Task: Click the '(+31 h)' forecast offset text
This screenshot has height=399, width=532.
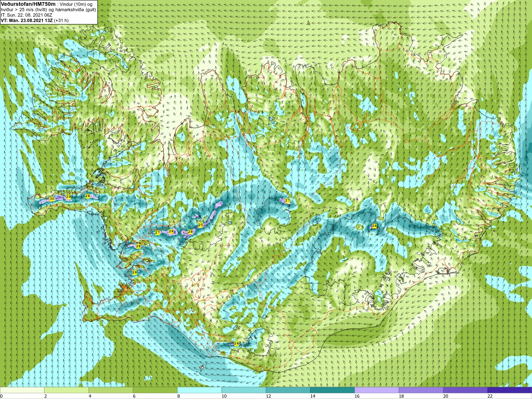Action: point(61,20)
